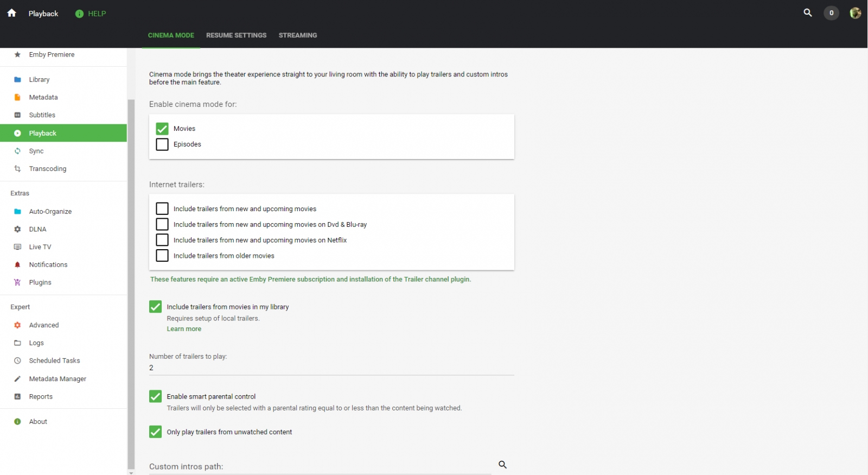This screenshot has height=475, width=868.
Task: Click the DLNA gear icon
Action: coord(17,230)
